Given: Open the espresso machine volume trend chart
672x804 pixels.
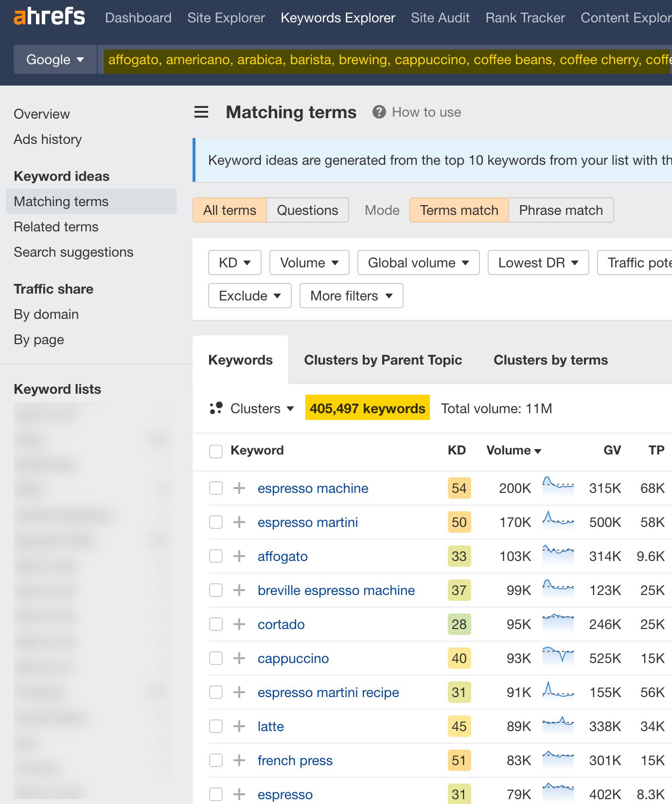Looking at the screenshot, I should pyautogui.click(x=558, y=486).
